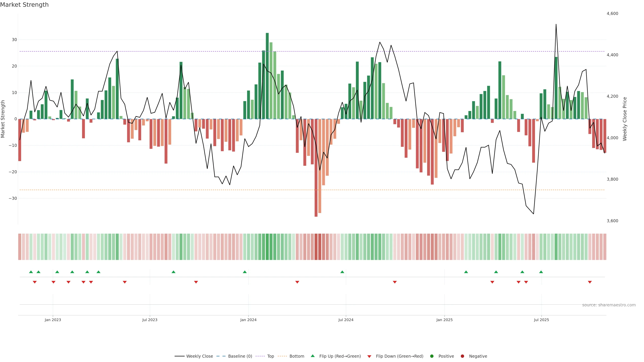Click the green Positive legend circle
Screen dimensions: 644x362
[x=432, y=356]
